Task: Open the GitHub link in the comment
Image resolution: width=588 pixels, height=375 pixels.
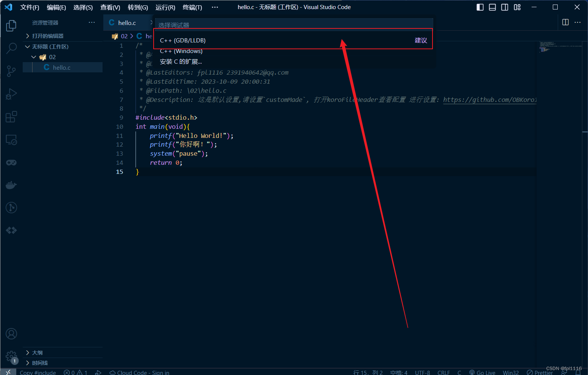Action: (490, 100)
